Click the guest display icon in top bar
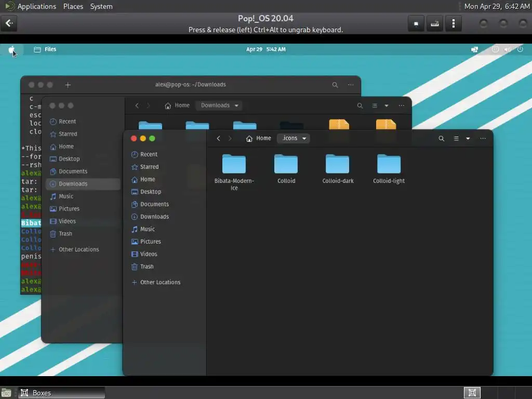This screenshot has height=399, width=532. tap(475, 49)
